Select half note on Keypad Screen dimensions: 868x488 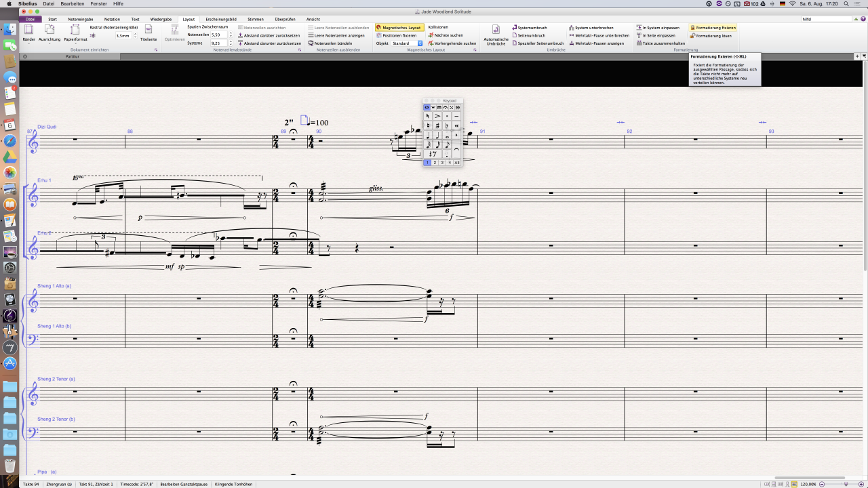(x=437, y=135)
